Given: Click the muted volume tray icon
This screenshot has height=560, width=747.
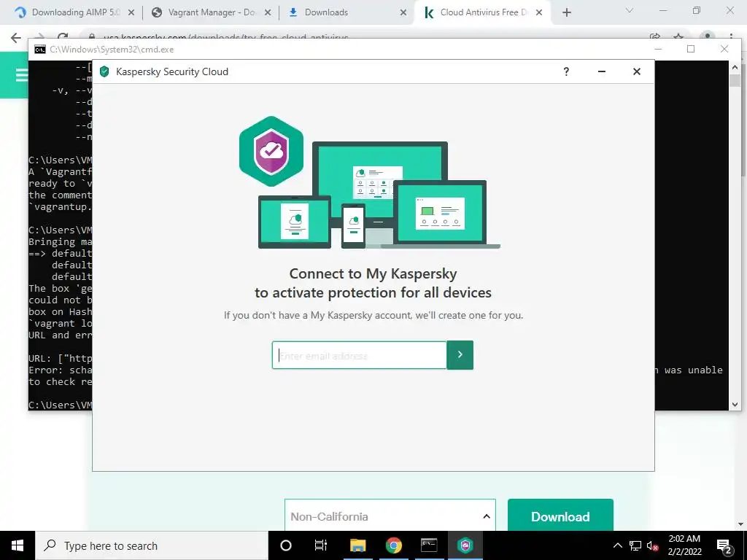Looking at the screenshot, I should [x=653, y=546].
